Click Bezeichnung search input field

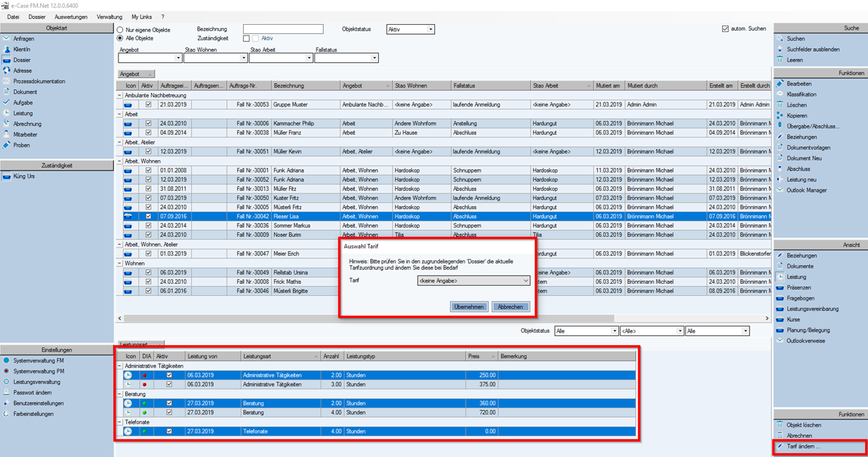pyautogui.click(x=283, y=29)
